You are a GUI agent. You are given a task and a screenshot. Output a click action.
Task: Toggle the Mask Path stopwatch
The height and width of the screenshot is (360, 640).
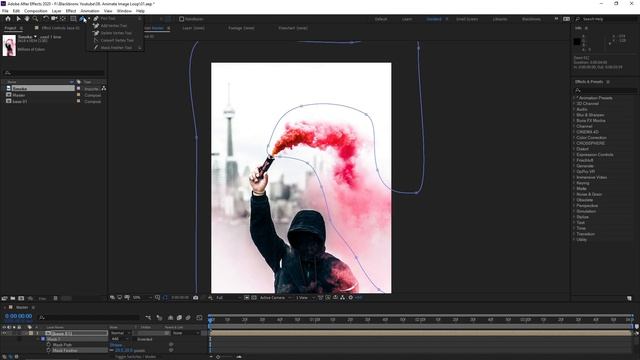[49, 345]
